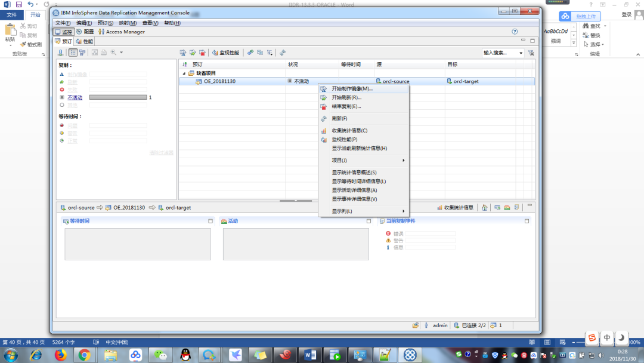Choose 收集统计信息(C) from the context menu
This screenshot has height=363, width=644.
pyautogui.click(x=364, y=131)
